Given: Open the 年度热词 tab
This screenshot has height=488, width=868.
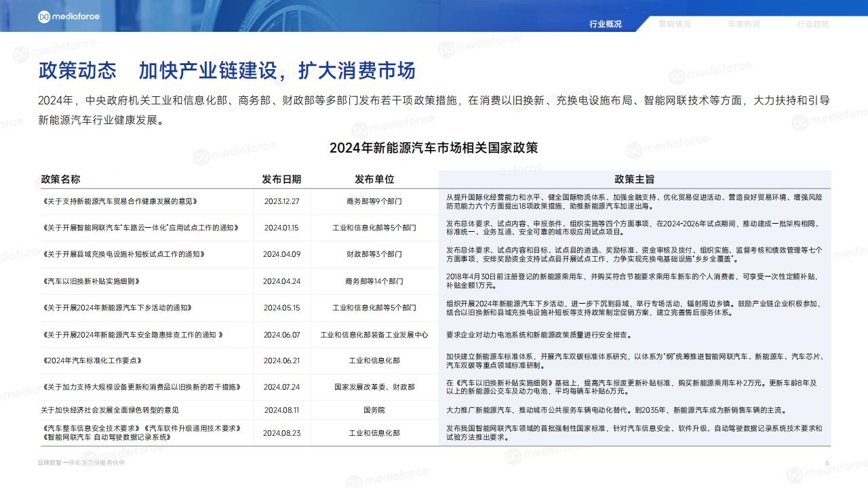Looking at the screenshot, I should click(744, 24).
